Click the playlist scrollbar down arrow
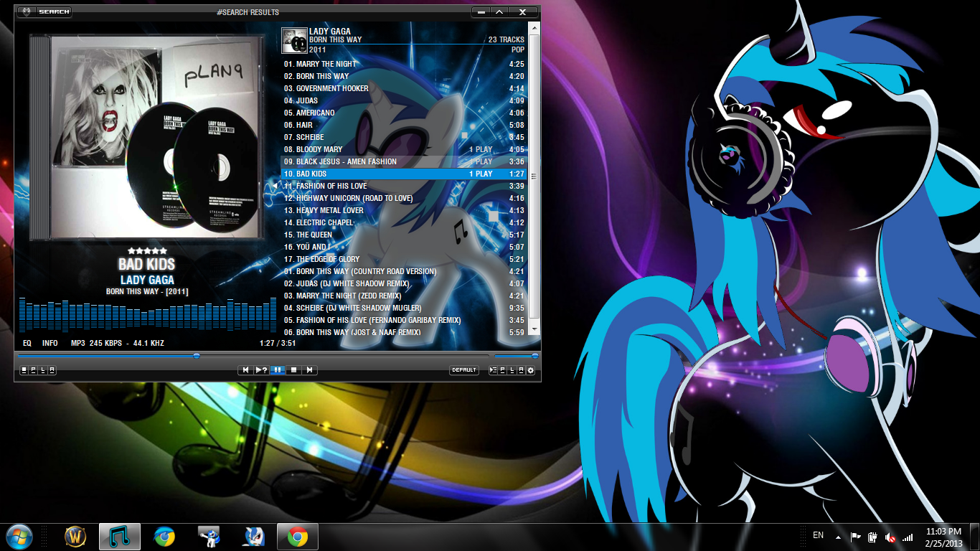980x551 pixels. pos(533,330)
